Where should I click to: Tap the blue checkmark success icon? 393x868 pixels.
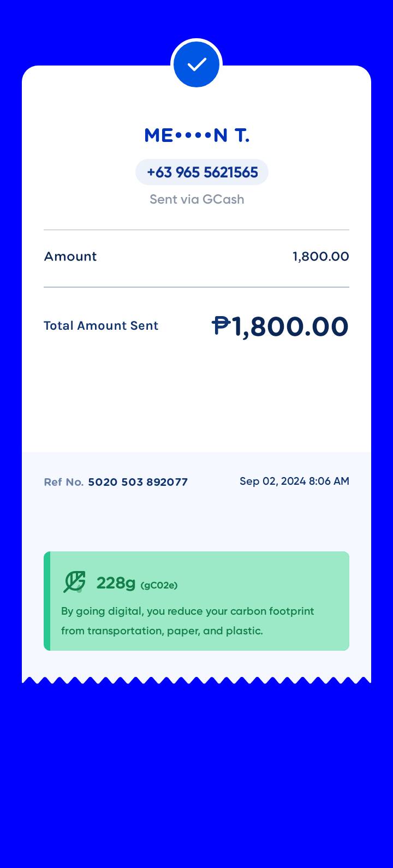196,64
